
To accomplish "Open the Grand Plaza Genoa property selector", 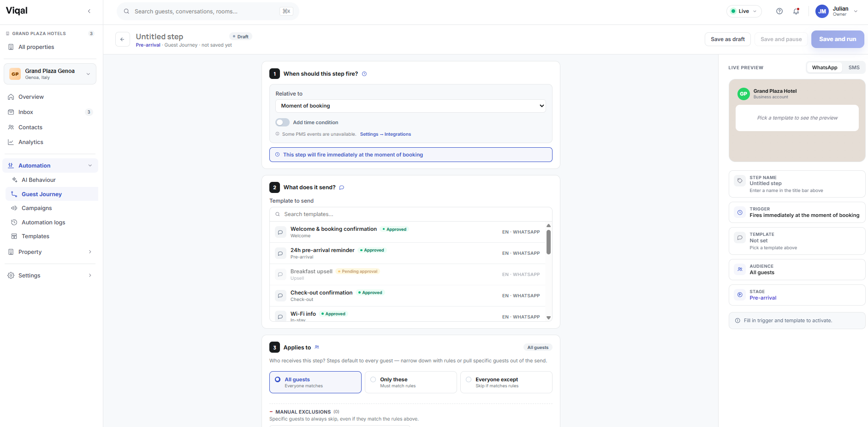I will 50,74.
